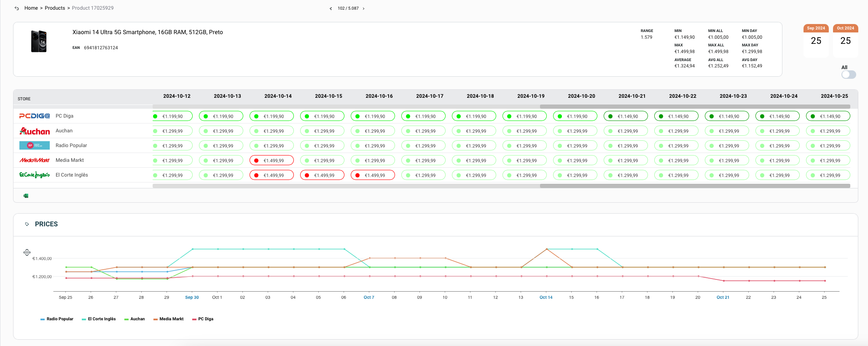Select the Sep 2024 date card
The width and height of the screenshot is (868, 346).
816,41
